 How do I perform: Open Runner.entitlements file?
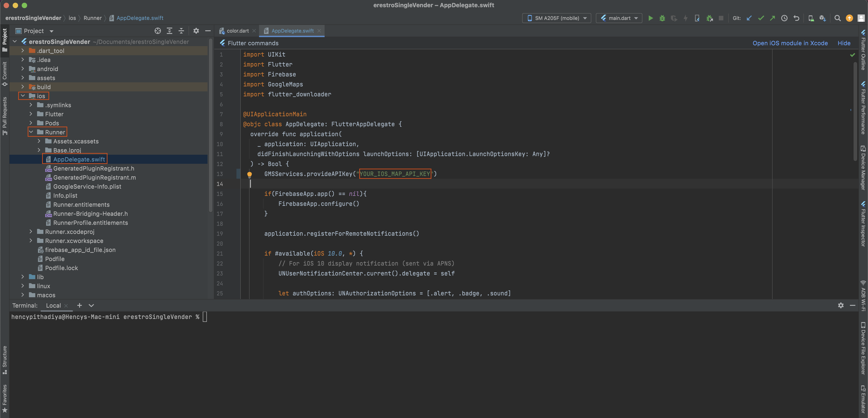81,205
